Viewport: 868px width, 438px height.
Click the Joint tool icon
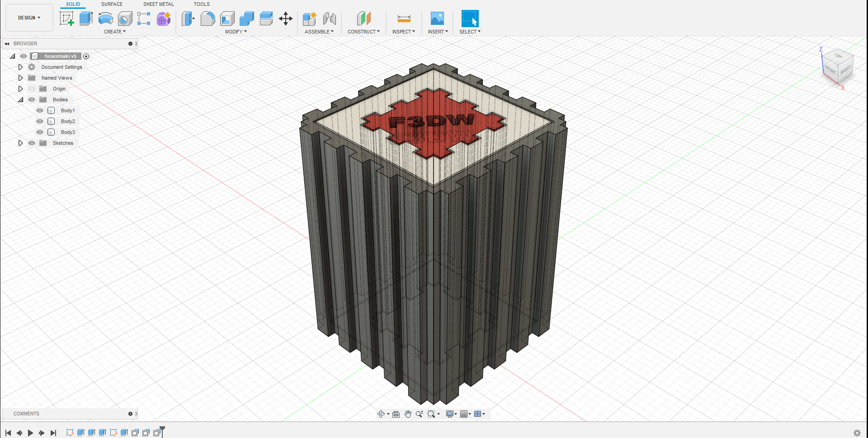point(330,19)
